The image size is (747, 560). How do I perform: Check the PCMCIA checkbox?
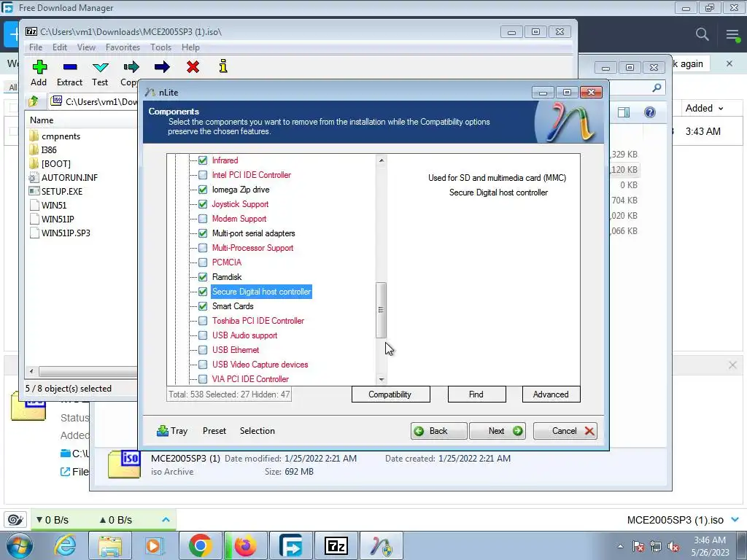203,262
